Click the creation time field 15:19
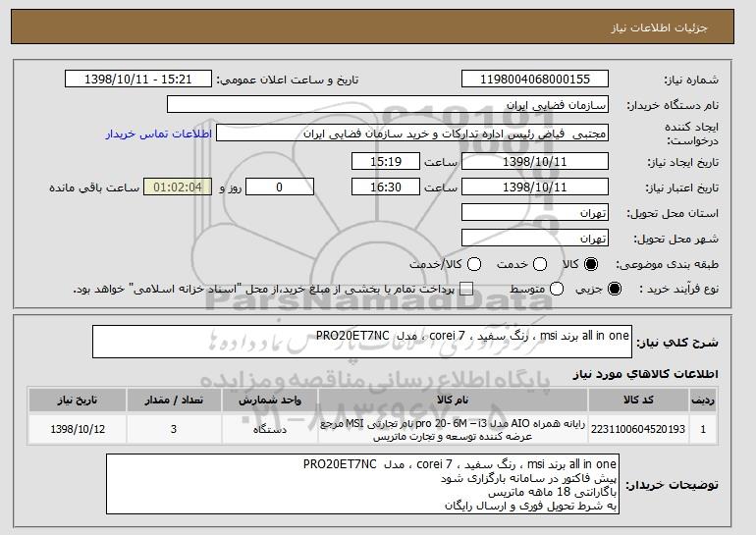The height and width of the screenshot is (535, 756). [386, 161]
